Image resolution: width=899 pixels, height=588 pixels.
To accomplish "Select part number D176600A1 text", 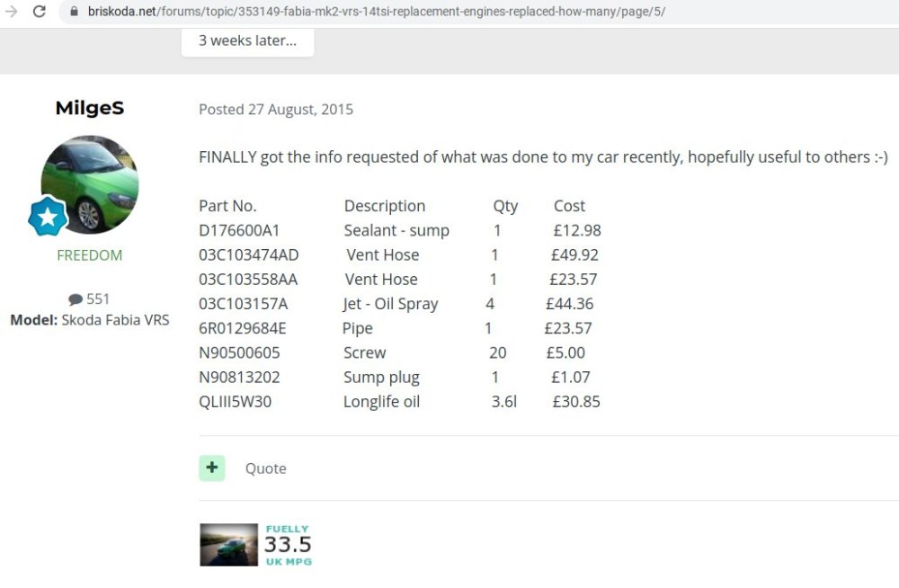I will tap(239, 230).
